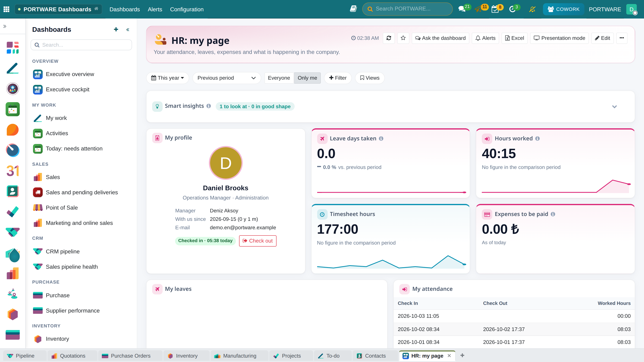
Task: Click the refresh dashboard icon
Action: coord(389,38)
